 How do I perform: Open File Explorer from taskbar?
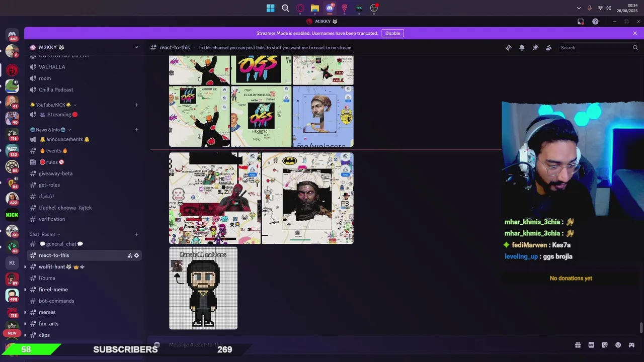(315, 8)
